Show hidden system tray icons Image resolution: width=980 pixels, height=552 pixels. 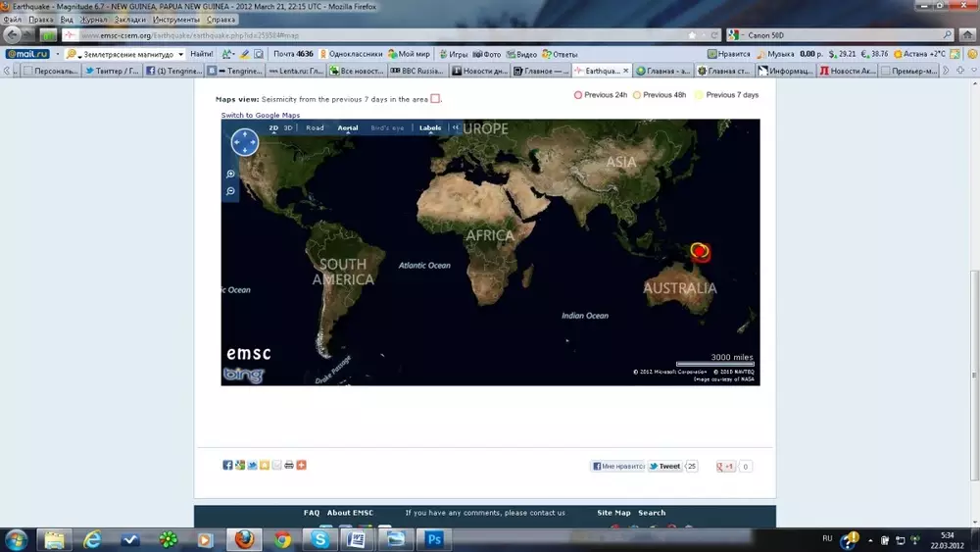coord(840,539)
